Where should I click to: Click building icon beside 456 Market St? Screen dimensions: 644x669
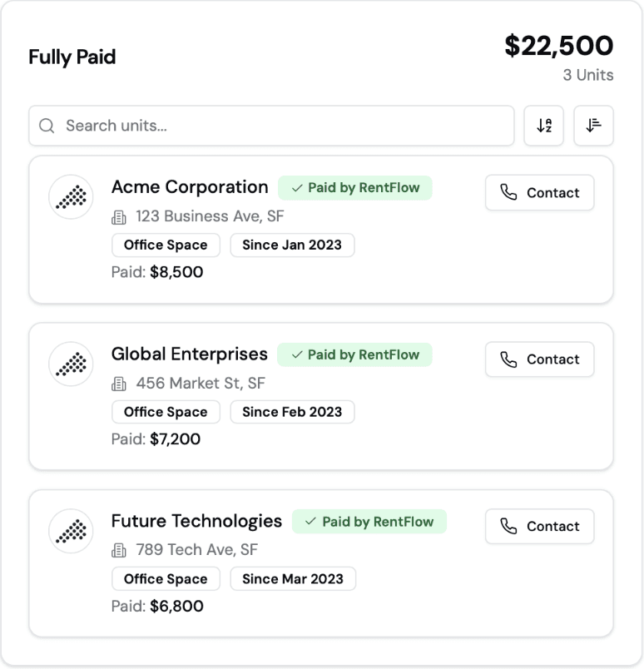click(119, 384)
